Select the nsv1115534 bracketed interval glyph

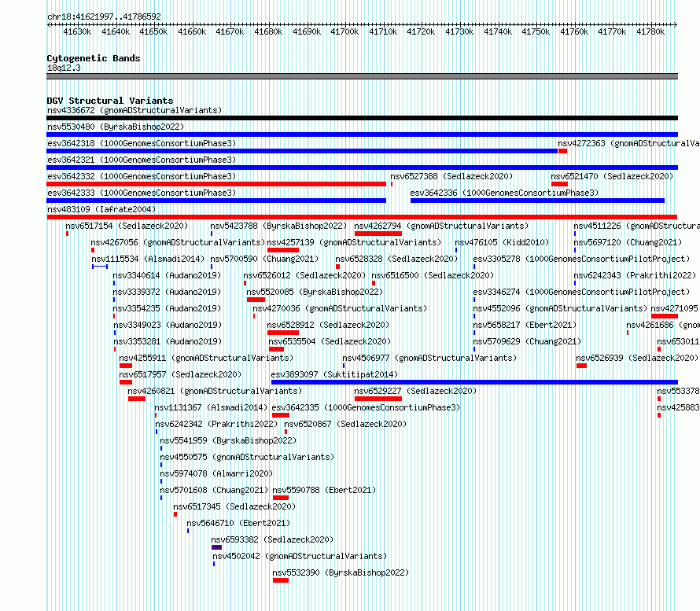100,267
